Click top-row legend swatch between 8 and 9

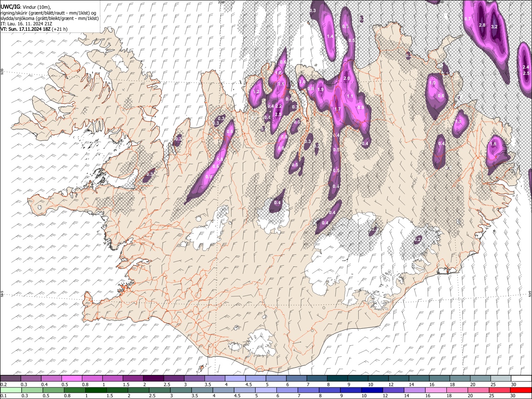click(337, 378)
